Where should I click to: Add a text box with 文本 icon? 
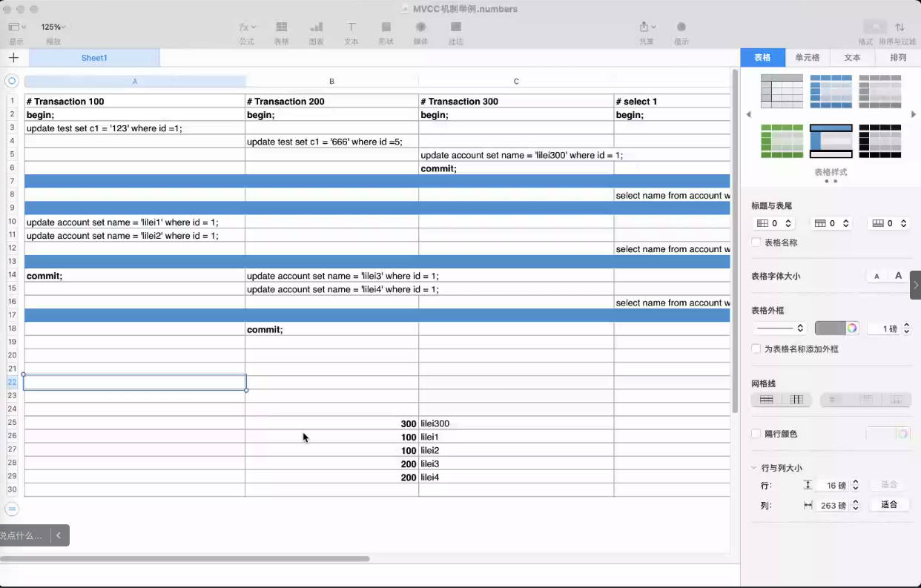(x=351, y=27)
